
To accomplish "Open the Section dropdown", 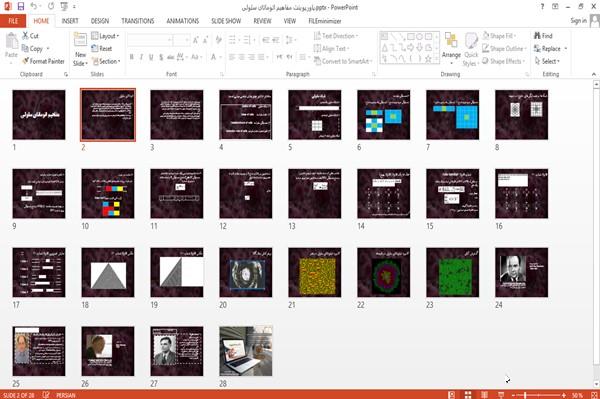I will click(x=106, y=61).
